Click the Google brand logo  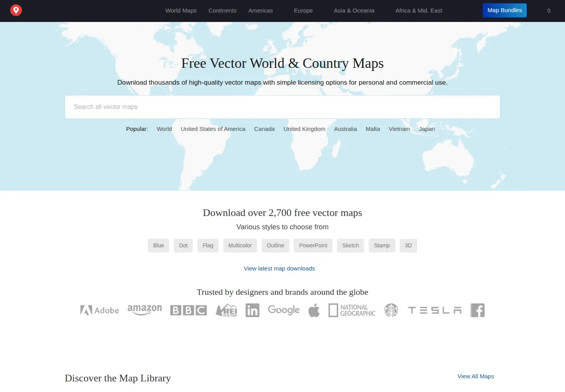pyautogui.click(x=284, y=310)
